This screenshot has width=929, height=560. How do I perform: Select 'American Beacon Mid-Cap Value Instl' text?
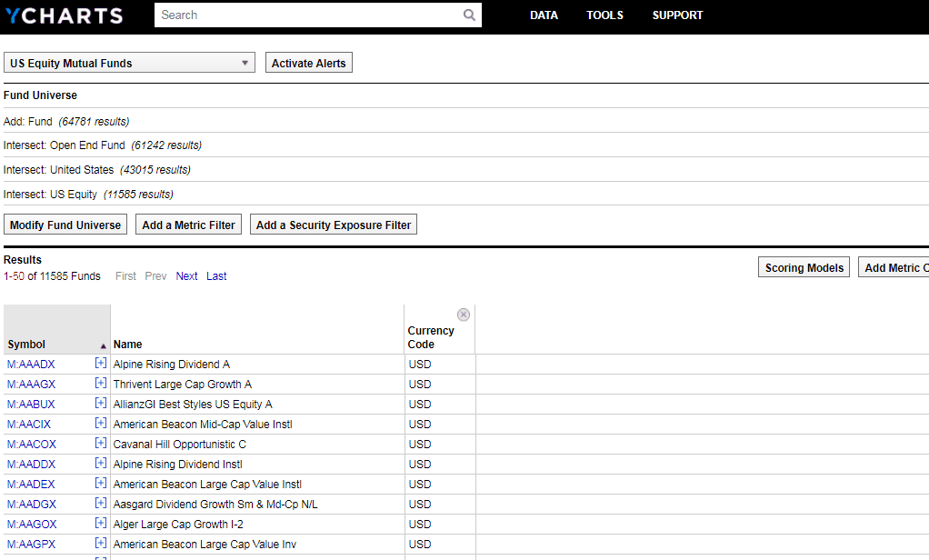[x=203, y=425]
